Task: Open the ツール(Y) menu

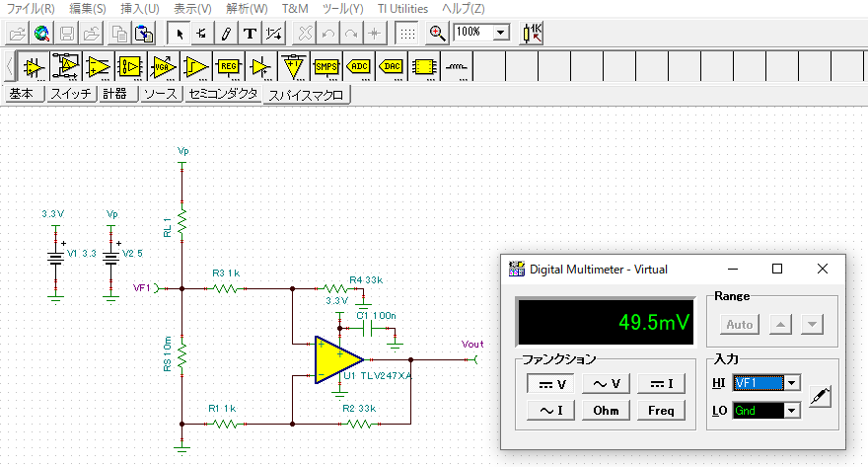Action: tap(342, 9)
